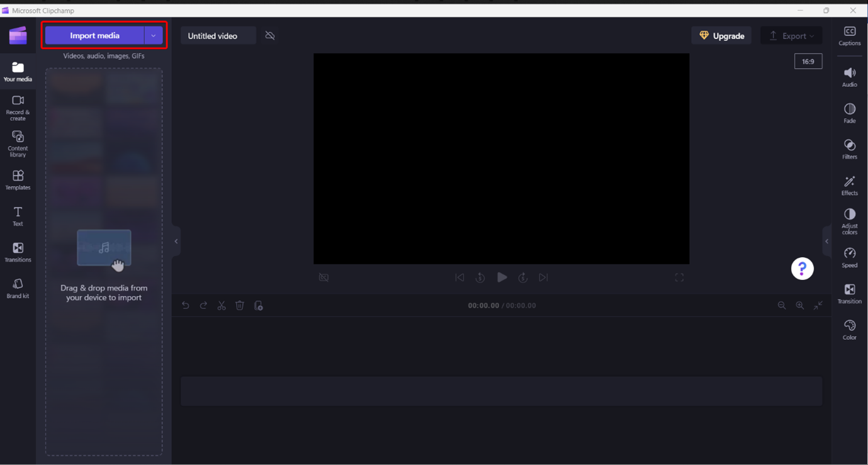
Task: Change the 16:9 aspect ratio
Action: [808, 62]
